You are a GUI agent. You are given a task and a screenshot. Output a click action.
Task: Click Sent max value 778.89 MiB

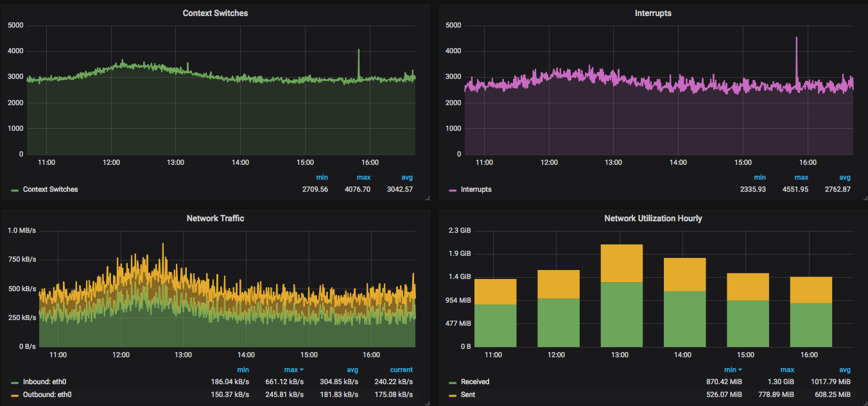tap(776, 394)
